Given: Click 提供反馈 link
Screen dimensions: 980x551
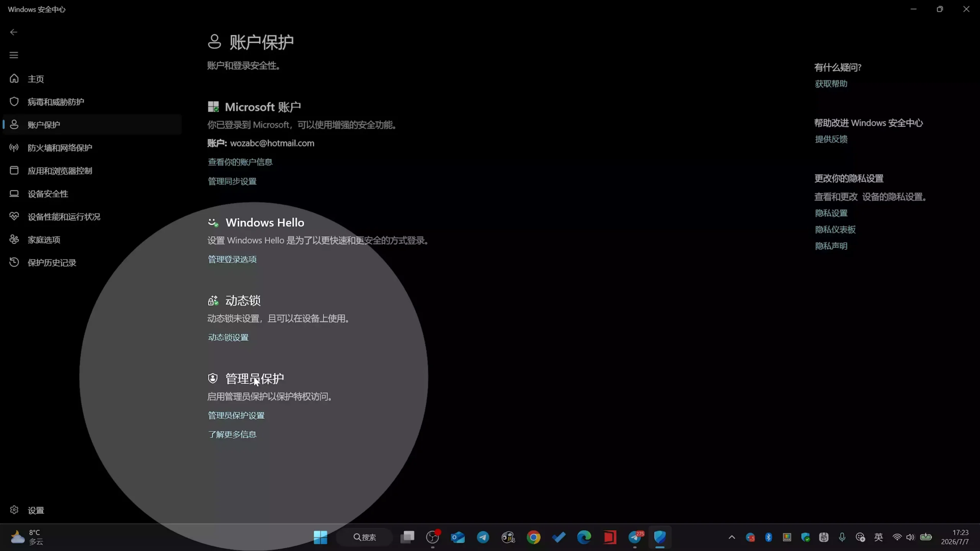Looking at the screenshot, I should (x=831, y=139).
